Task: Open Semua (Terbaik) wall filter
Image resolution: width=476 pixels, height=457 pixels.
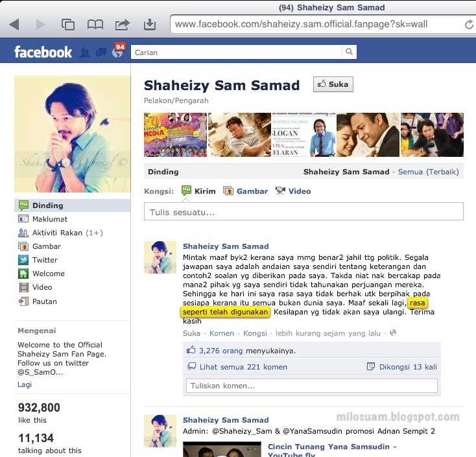Action: (x=429, y=172)
